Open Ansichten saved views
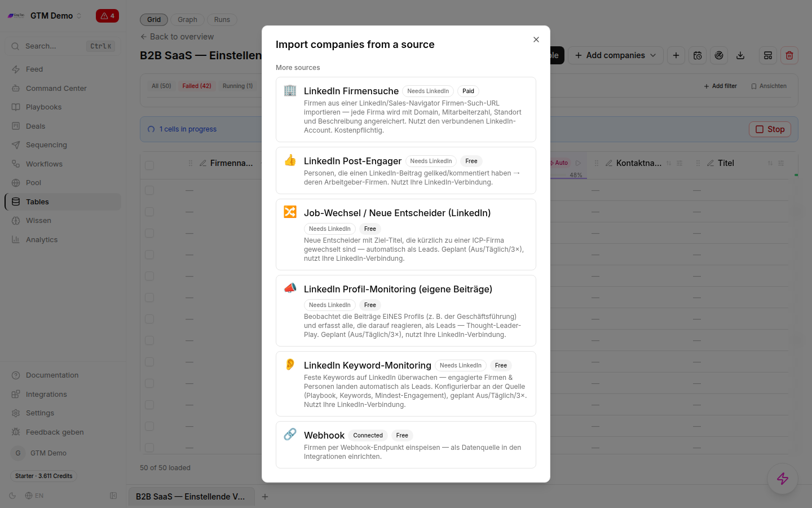Screen dimensions: 812x508 769,86
